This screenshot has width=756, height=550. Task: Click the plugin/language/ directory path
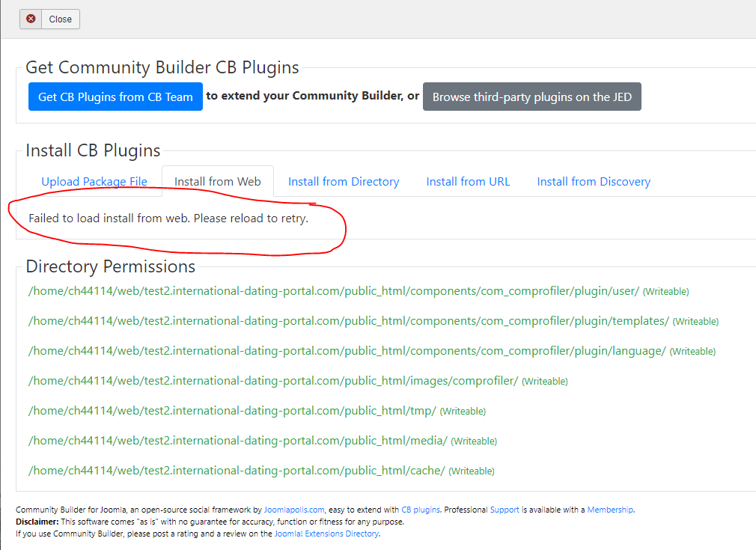click(347, 351)
